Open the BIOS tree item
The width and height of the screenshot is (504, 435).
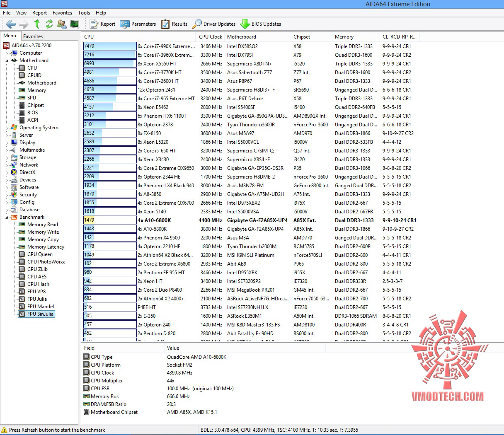(32, 113)
